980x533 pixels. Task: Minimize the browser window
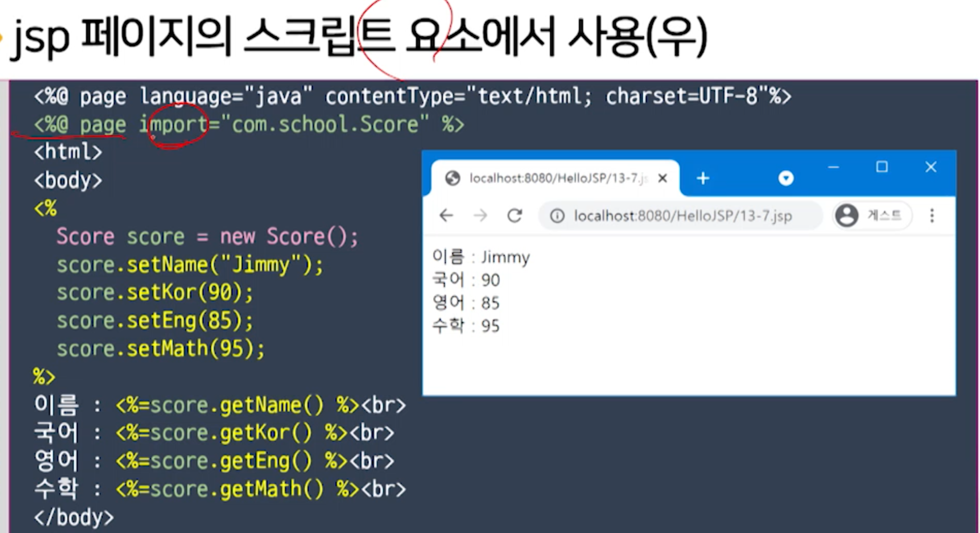coord(833,167)
